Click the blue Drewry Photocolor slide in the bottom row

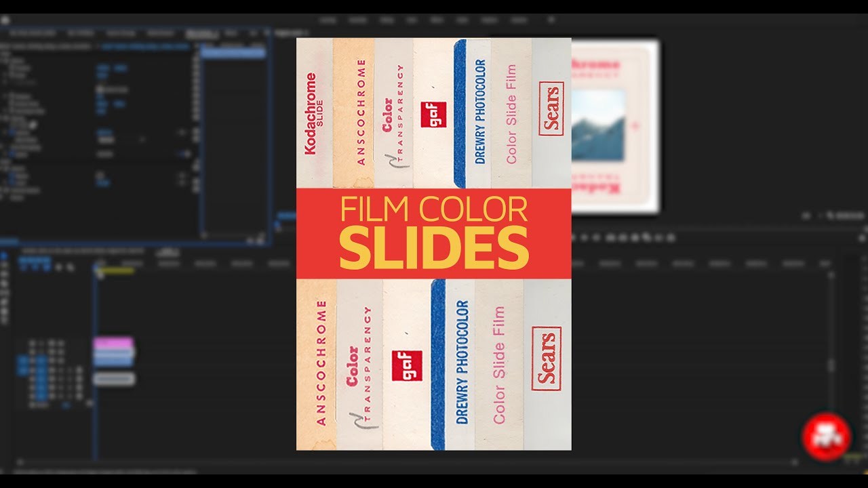453,363
